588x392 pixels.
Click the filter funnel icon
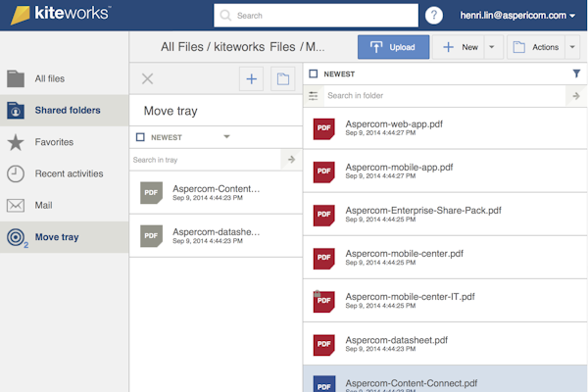[576, 73]
